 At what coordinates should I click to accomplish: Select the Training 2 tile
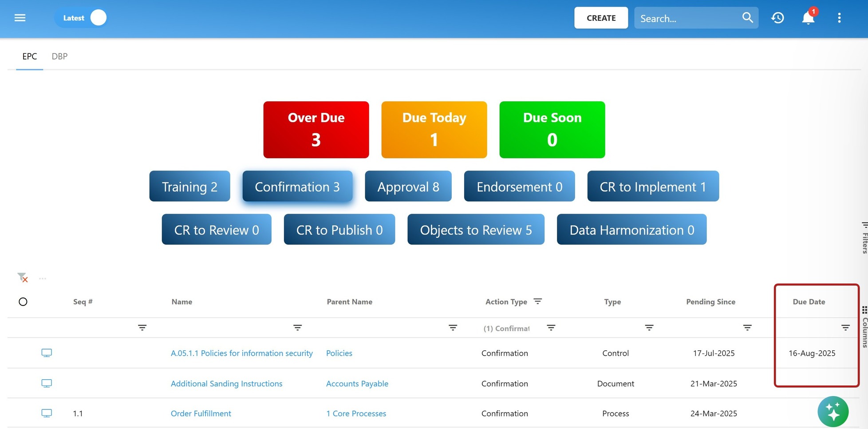pos(189,186)
